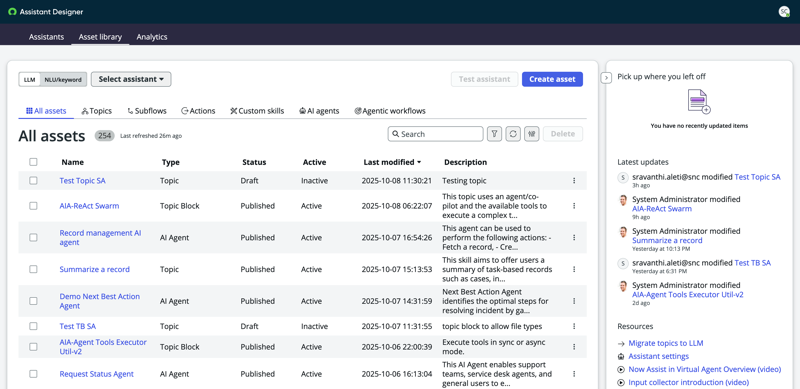The width and height of the screenshot is (800, 389).
Task: Click System Administrator avatar beside Summarize a record update
Action: pyautogui.click(x=622, y=232)
